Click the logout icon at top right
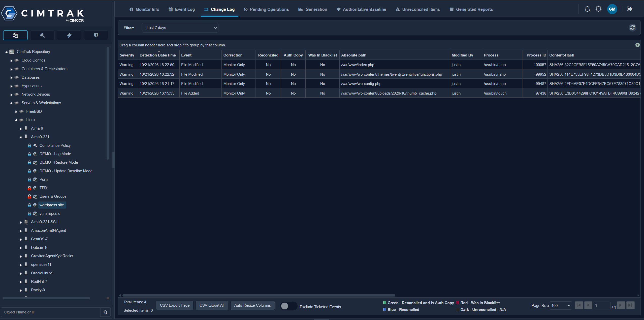The height and width of the screenshot is (320, 644). tap(629, 9)
